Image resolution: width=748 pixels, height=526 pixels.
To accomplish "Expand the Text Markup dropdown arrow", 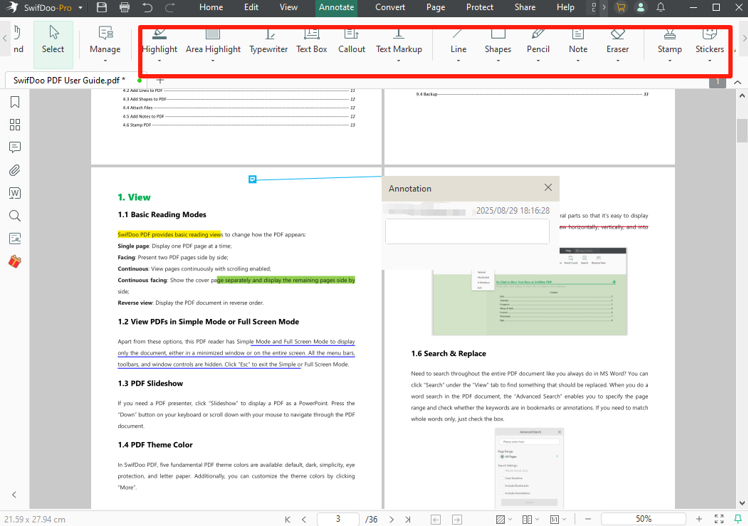I will (399, 61).
